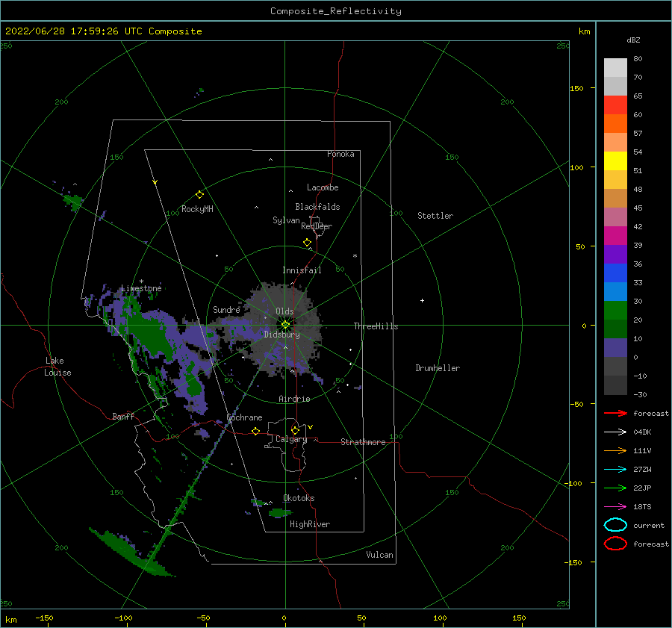Viewport: 672px width, 628px height.
Task: Click the Ponoka label
Action: [x=340, y=154]
